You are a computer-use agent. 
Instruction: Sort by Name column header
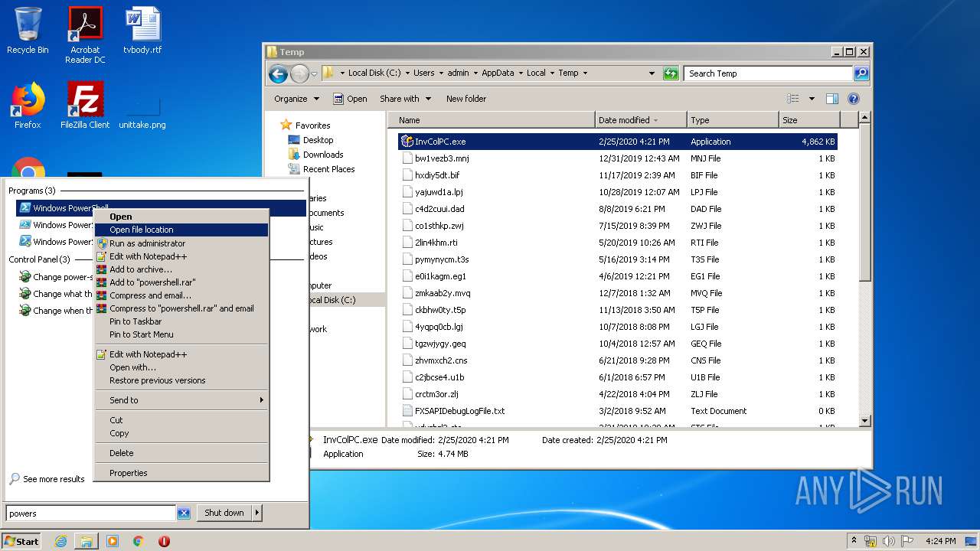pos(492,120)
